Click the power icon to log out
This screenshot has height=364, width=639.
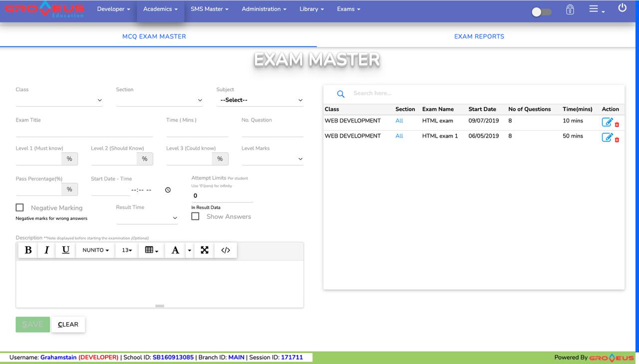(622, 8)
